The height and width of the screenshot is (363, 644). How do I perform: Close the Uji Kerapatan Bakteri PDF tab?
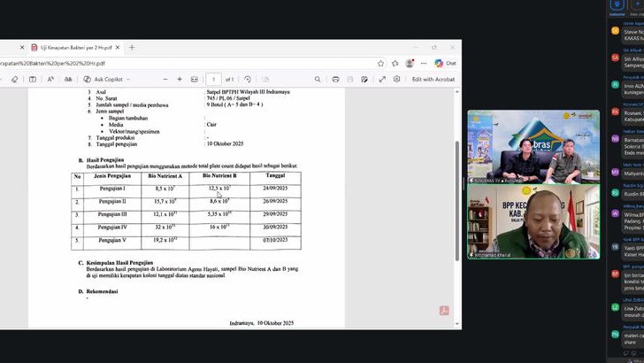tap(118, 48)
